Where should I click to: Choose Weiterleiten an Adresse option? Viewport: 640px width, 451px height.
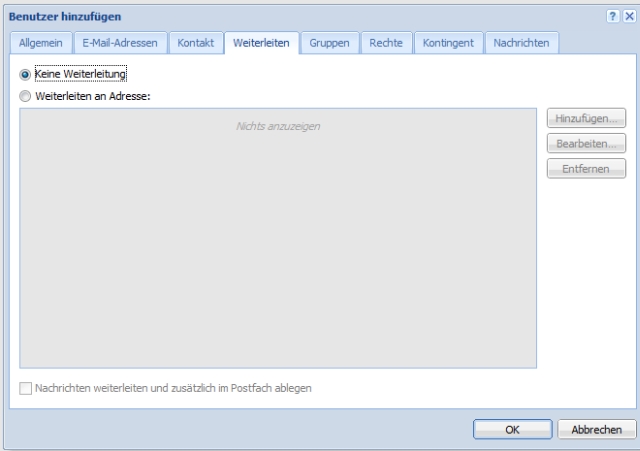tap(25, 97)
